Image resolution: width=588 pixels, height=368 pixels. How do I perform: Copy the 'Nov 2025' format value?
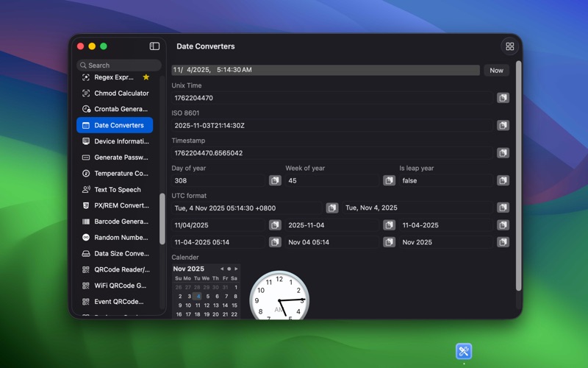[503, 242]
